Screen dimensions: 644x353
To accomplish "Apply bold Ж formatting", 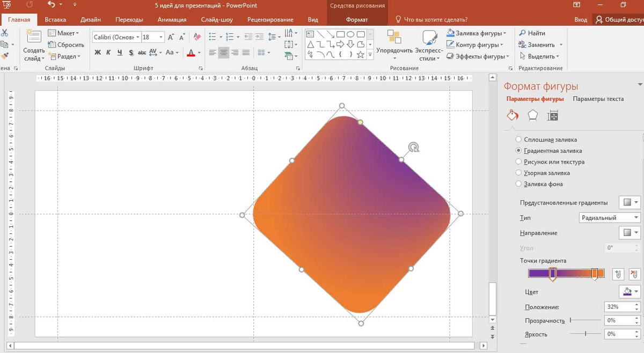I will pos(98,53).
